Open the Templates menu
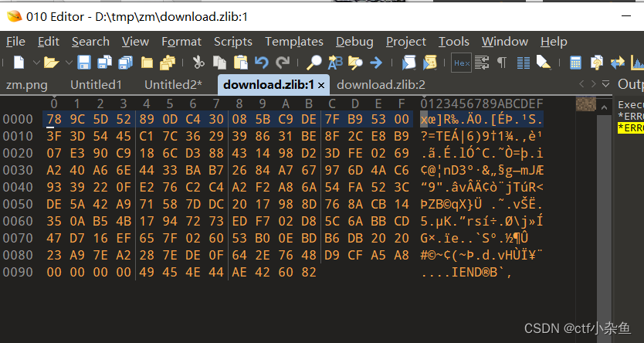This screenshot has width=644, height=343. (294, 42)
